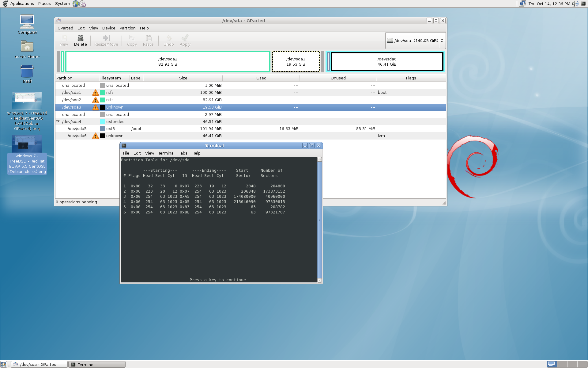Collapse the /dev/sda4 extended partition tree
Viewport: 588px width, 368px height.
pos(58,121)
